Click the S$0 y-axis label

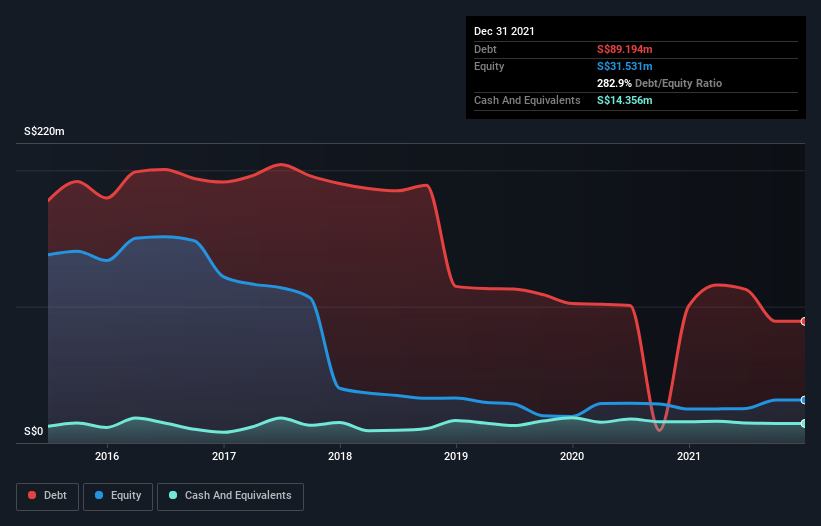coord(34,432)
